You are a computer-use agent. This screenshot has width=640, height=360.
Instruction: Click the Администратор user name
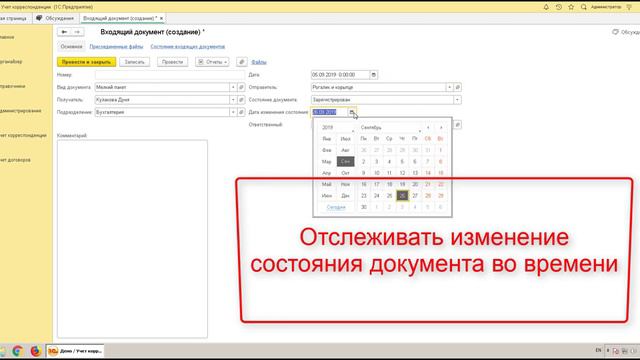point(606,7)
